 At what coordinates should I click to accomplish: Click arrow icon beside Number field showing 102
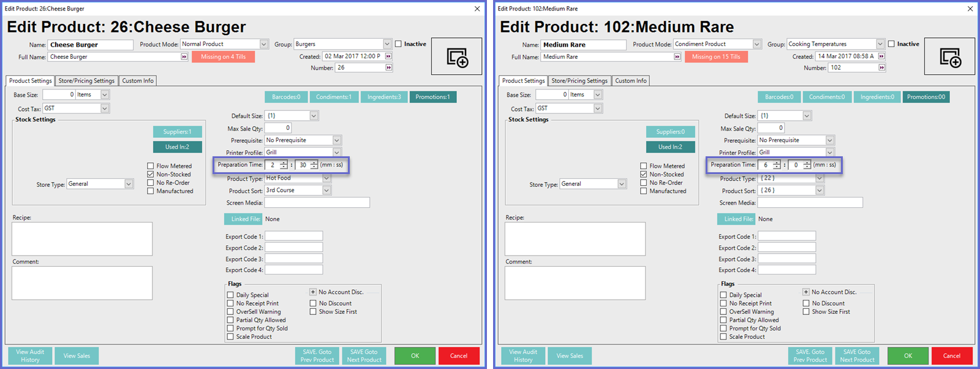(881, 68)
